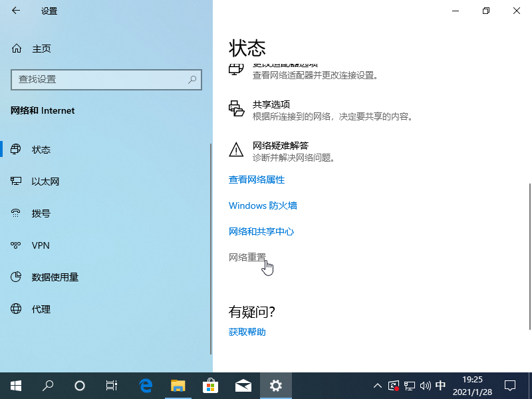Select the 状态 sidebar item
Image resolution: width=532 pixels, height=399 pixels.
tap(41, 150)
